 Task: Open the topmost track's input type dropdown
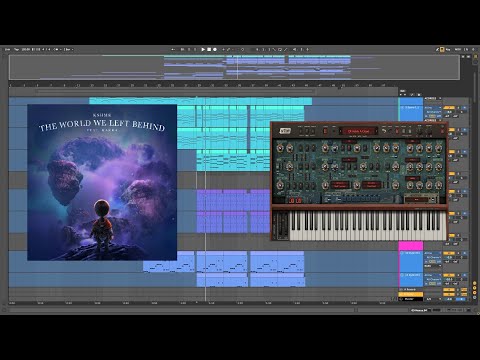[x=433, y=108]
